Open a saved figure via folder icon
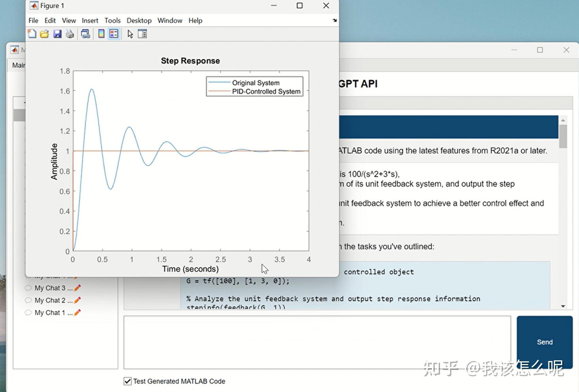This screenshot has width=579, height=392. pyautogui.click(x=44, y=33)
